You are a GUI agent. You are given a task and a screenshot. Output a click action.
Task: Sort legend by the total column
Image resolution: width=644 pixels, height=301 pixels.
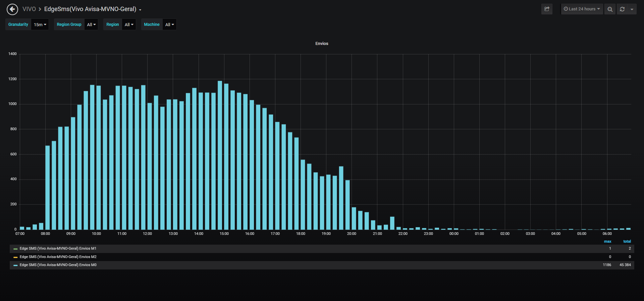point(627,242)
